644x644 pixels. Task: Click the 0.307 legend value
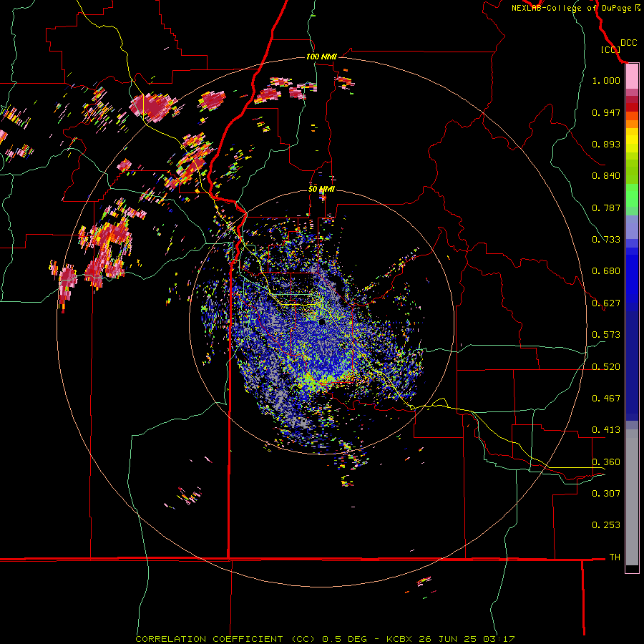(x=606, y=494)
